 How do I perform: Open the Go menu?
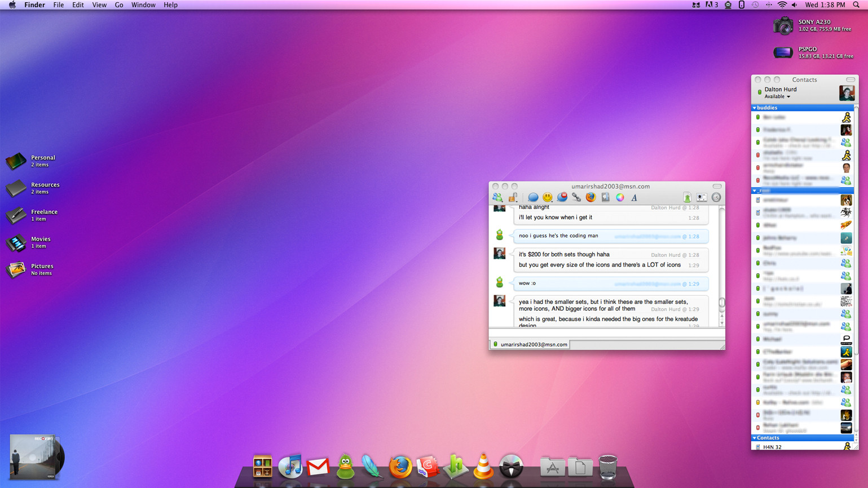119,5
